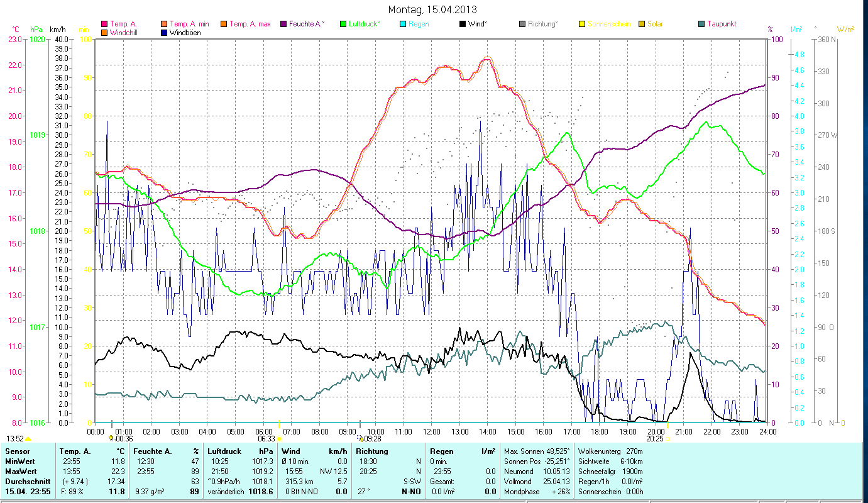Click the Durchschnitt row label
The width and height of the screenshot is (868, 503).
coord(26,481)
